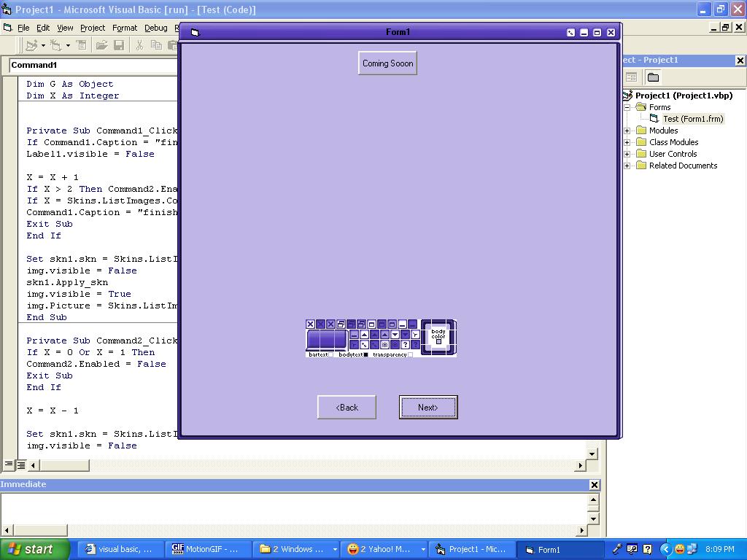This screenshot has width=747, height=560.
Task: Open the Project menu
Action: pos(93,28)
